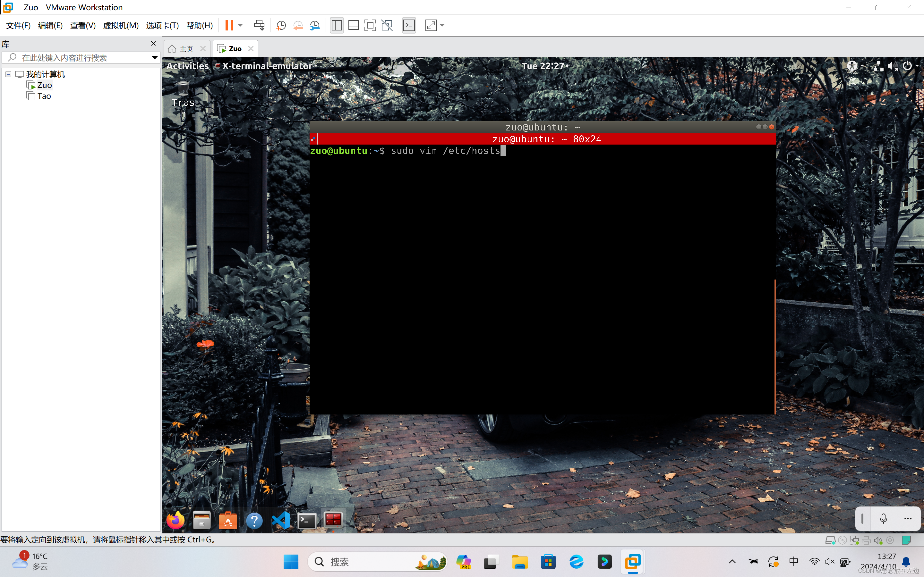Launch Visual Studio Code from dock
This screenshot has width=924, height=577.
click(x=281, y=521)
